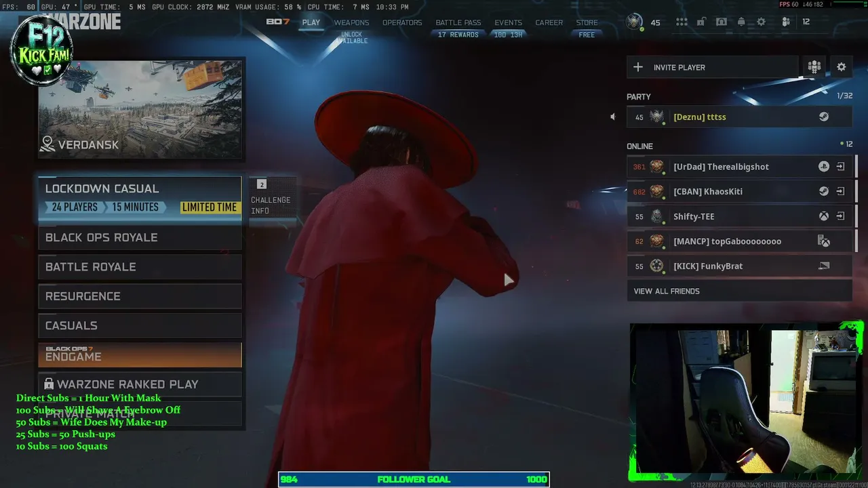Select Lockdown Casual mode
This screenshot has width=868, height=488.
pyautogui.click(x=140, y=198)
